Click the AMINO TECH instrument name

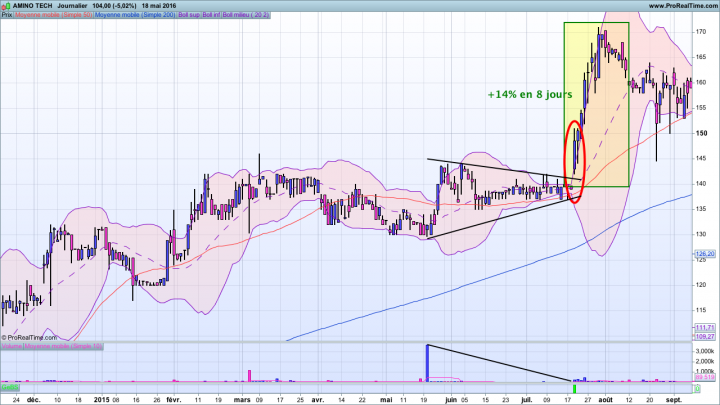(33, 6)
